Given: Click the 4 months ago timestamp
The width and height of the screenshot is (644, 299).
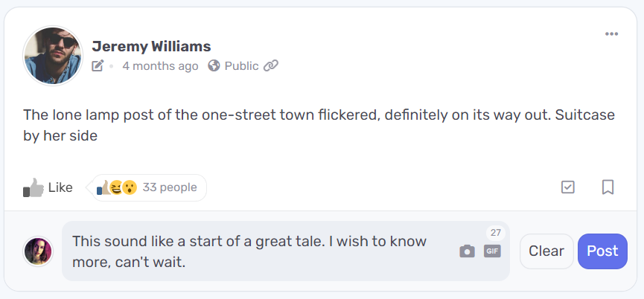Looking at the screenshot, I should pos(160,66).
